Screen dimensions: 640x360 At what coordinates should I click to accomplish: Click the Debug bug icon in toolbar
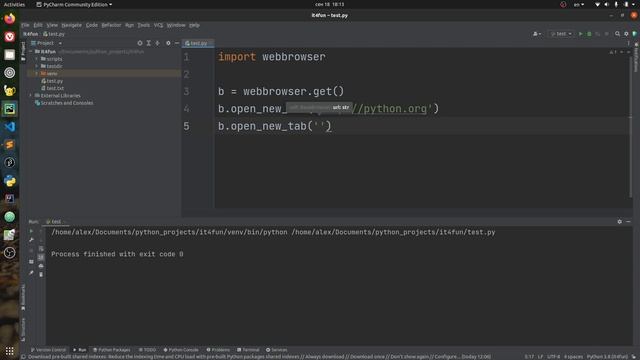(x=589, y=34)
